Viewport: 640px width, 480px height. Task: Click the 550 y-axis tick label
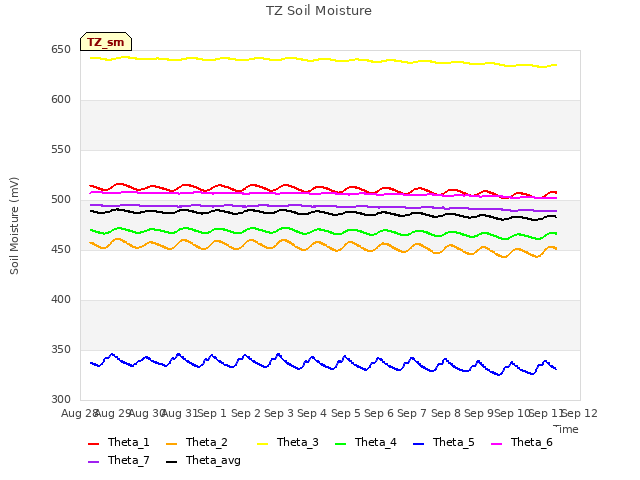[x=61, y=150]
